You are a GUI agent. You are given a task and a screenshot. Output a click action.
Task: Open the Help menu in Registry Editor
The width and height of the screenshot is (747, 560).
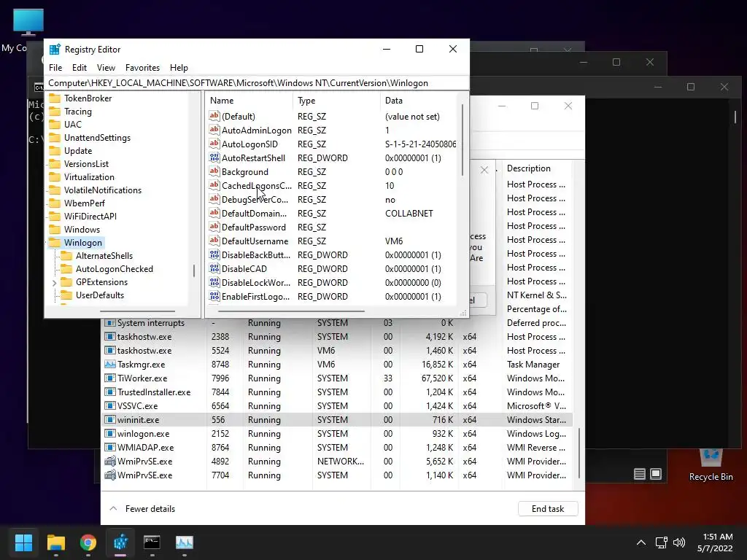179,68
